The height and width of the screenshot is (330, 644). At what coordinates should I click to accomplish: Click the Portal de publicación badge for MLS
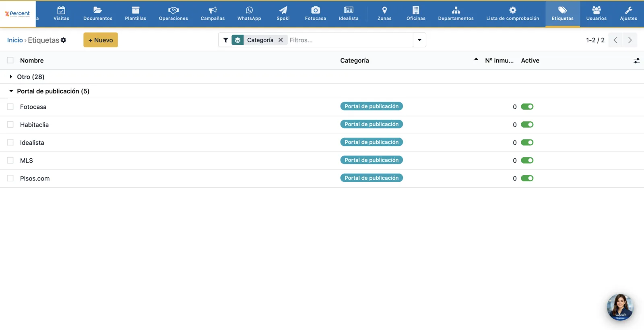372,160
